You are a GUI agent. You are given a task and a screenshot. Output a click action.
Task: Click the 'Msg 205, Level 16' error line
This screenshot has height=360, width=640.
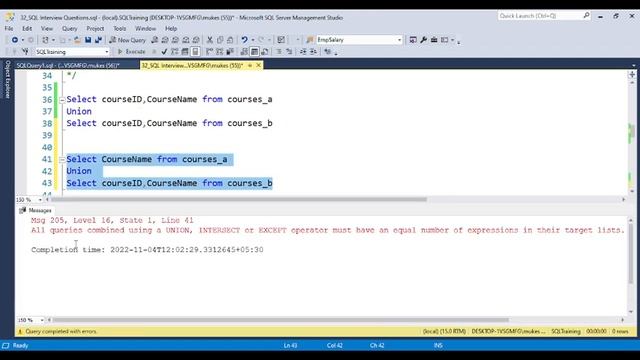112,220
